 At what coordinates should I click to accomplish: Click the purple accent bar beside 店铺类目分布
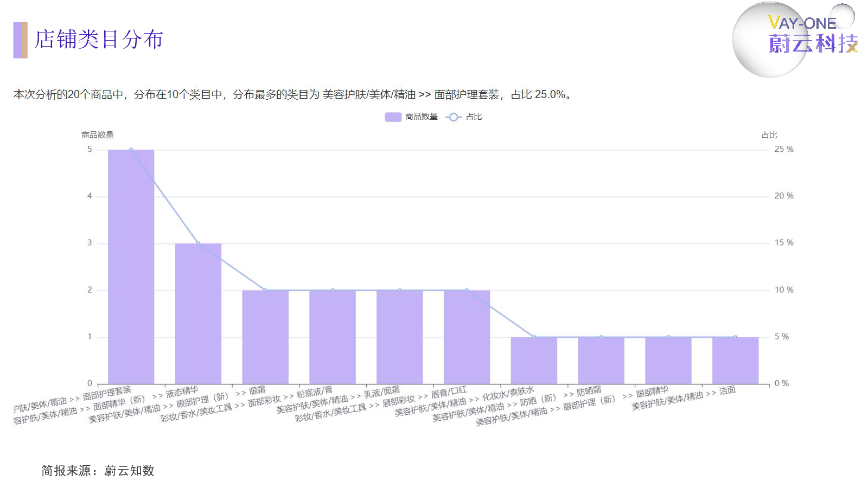click(x=20, y=40)
